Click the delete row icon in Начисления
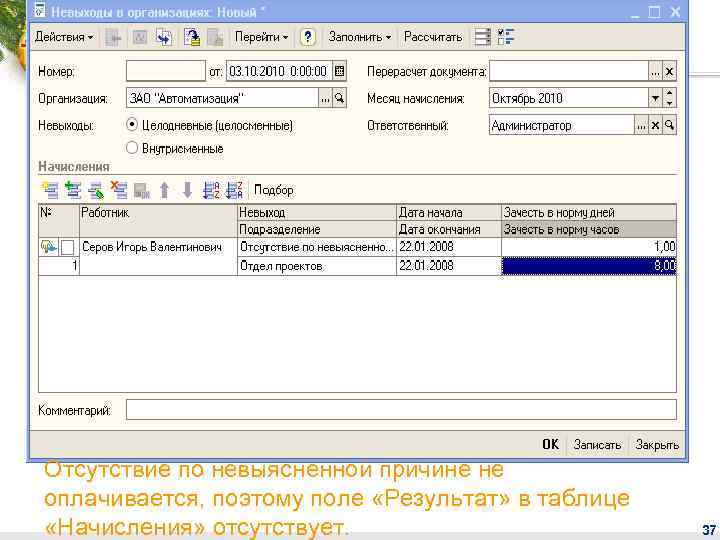 coord(119,190)
